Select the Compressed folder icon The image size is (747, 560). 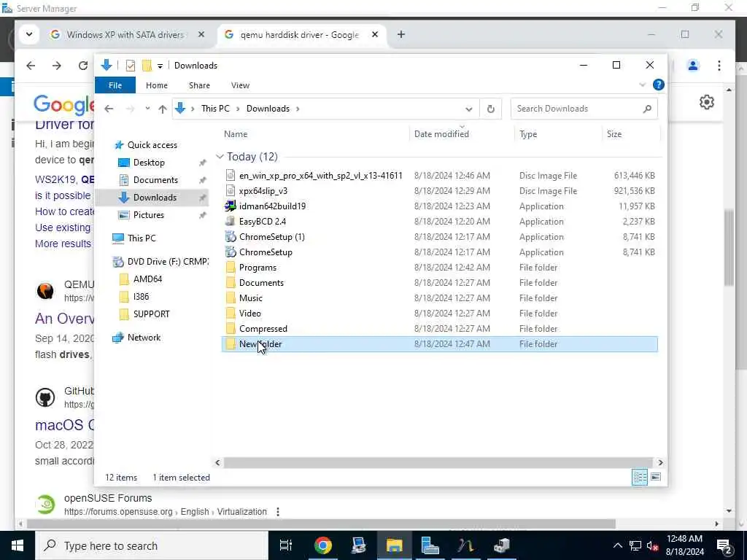pos(231,329)
